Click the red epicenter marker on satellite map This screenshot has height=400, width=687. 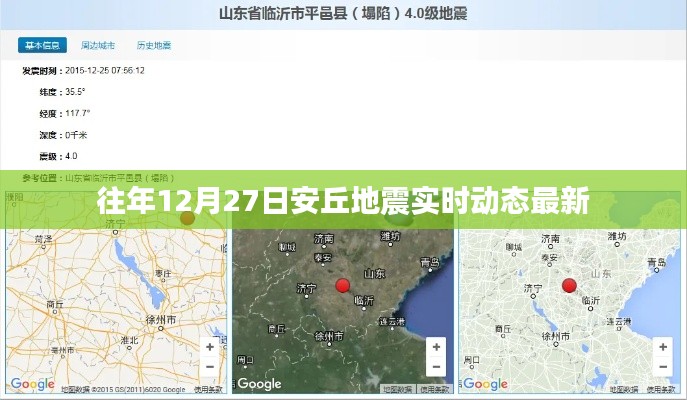tap(343, 285)
